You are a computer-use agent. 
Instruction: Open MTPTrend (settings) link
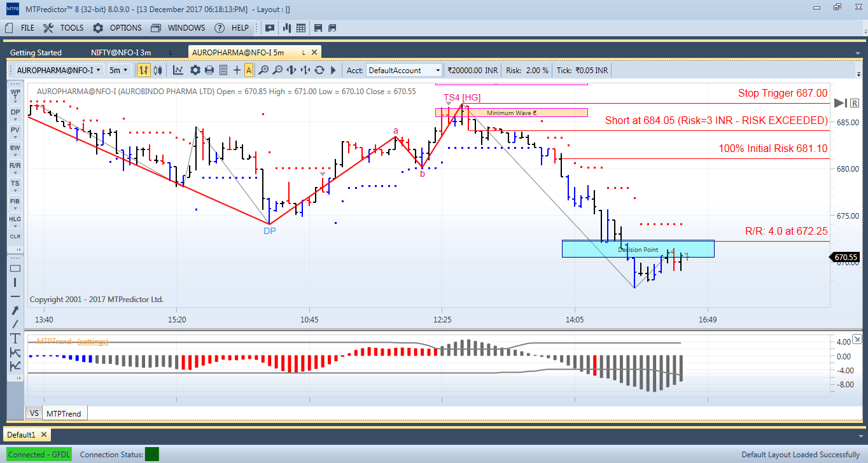pyautogui.click(x=93, y=342)
